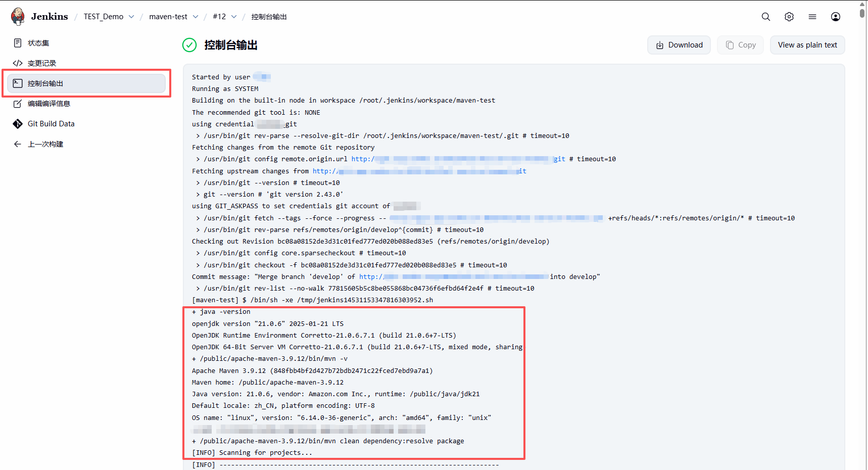Open the #12 build breadcrumb
This screenshot has width=868, height=470.
(219, 17)
